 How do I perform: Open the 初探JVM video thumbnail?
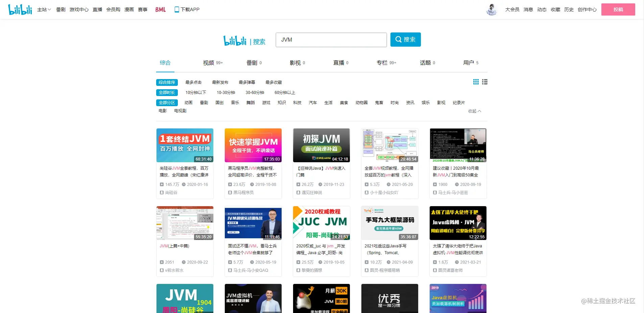321,145
